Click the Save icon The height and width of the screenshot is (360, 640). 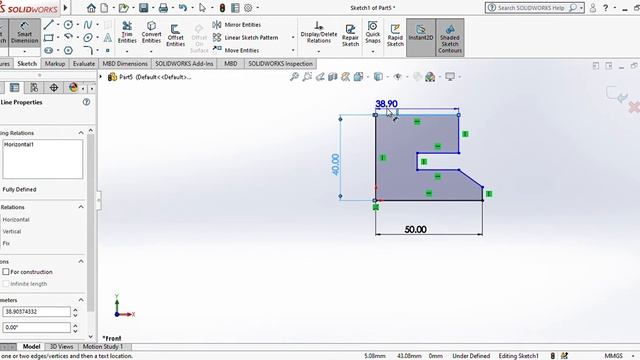[143, 8]
